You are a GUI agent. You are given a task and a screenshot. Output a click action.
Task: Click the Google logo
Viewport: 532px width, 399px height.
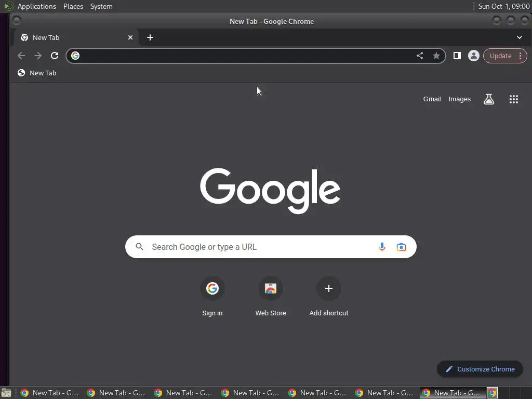270,191
